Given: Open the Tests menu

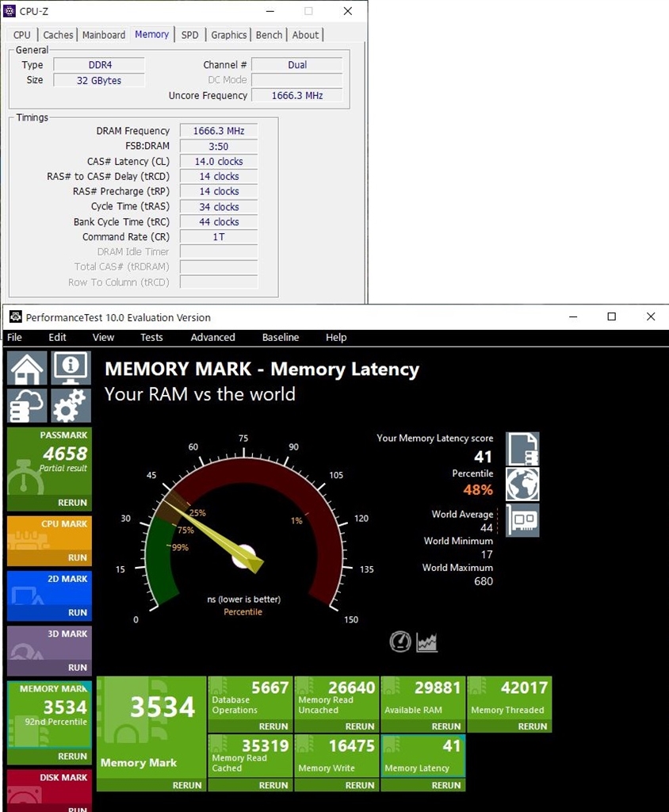Looking at the screenshot, I should [x=151, y=337].
